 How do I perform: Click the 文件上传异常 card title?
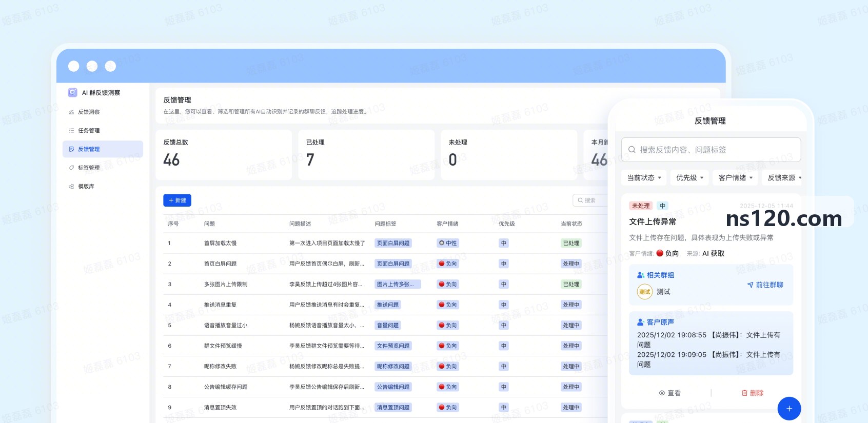(653, 222)
